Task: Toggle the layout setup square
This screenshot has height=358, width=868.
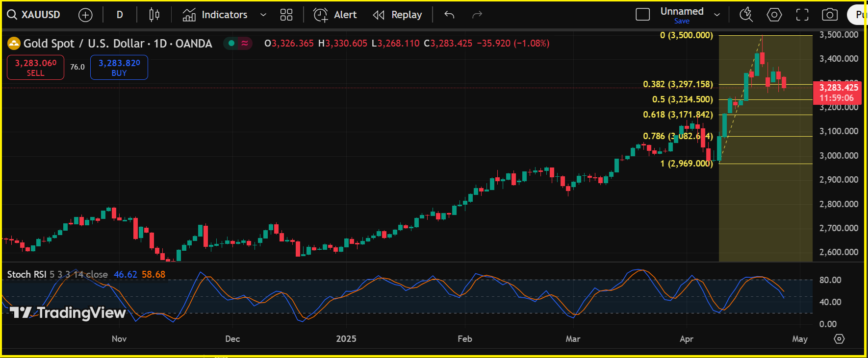Action: 642,15
